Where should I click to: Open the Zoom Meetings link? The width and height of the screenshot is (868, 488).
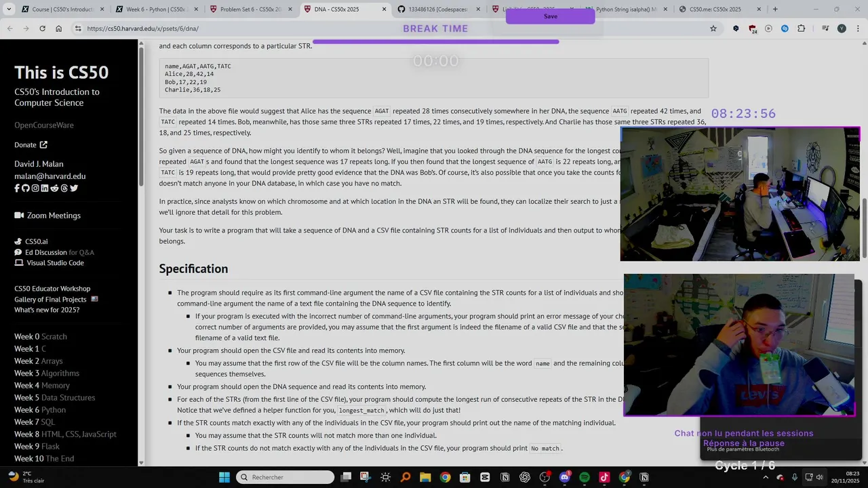point(47,216)
